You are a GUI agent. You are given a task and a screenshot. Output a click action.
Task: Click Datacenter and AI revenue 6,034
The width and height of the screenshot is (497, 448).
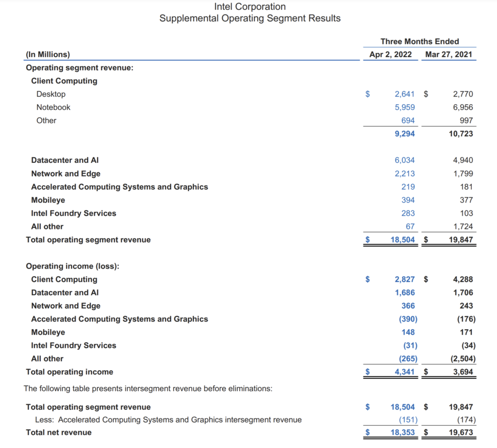point(404,160)
